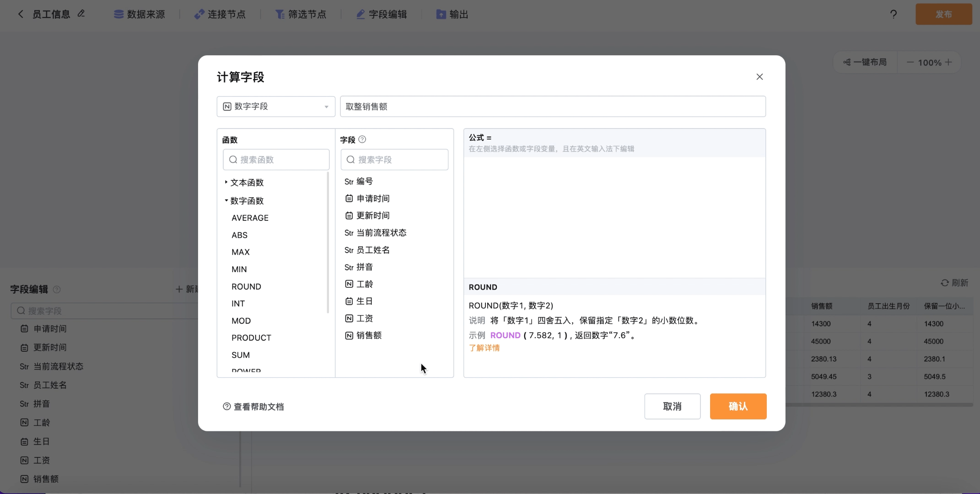Select the ROUND function

pyautogui.click(x=246, y=286)
